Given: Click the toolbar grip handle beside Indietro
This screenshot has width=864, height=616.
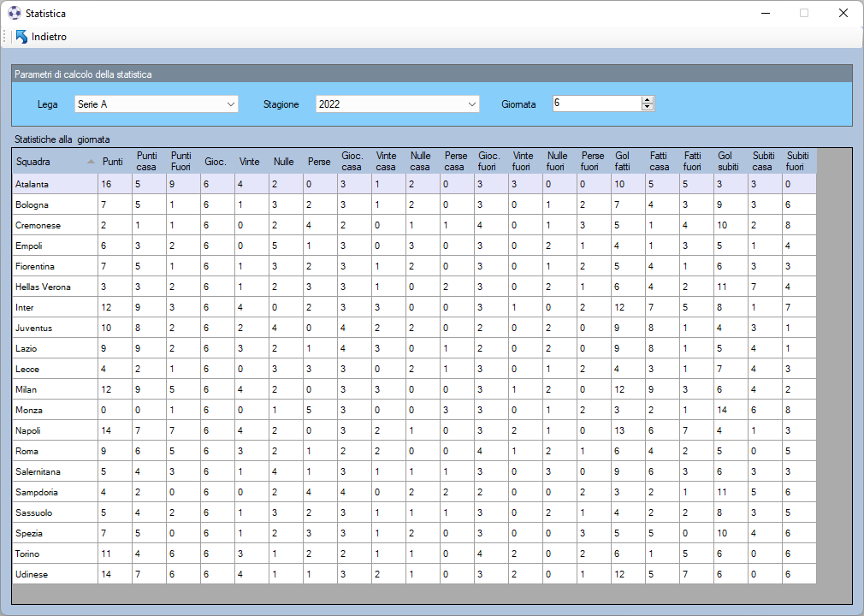Looking at the screenshot, I should (4, 37).
